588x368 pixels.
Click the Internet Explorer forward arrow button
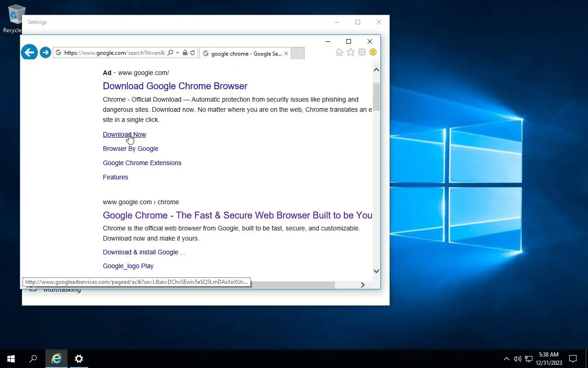tap(45, 52)
